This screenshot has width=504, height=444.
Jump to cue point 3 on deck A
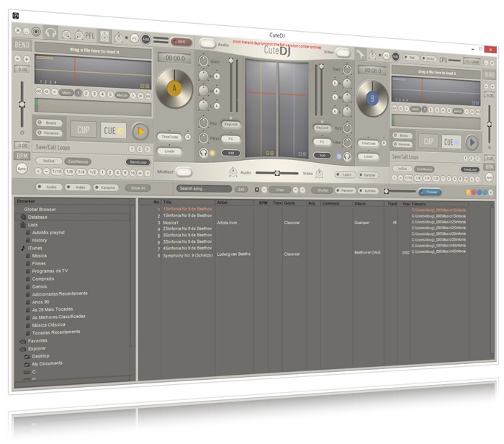point(94,94)
